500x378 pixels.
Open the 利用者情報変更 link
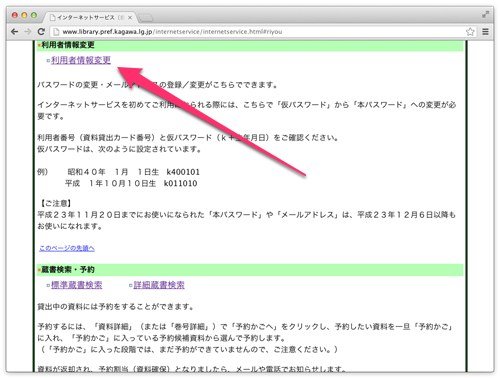(81, 60)
